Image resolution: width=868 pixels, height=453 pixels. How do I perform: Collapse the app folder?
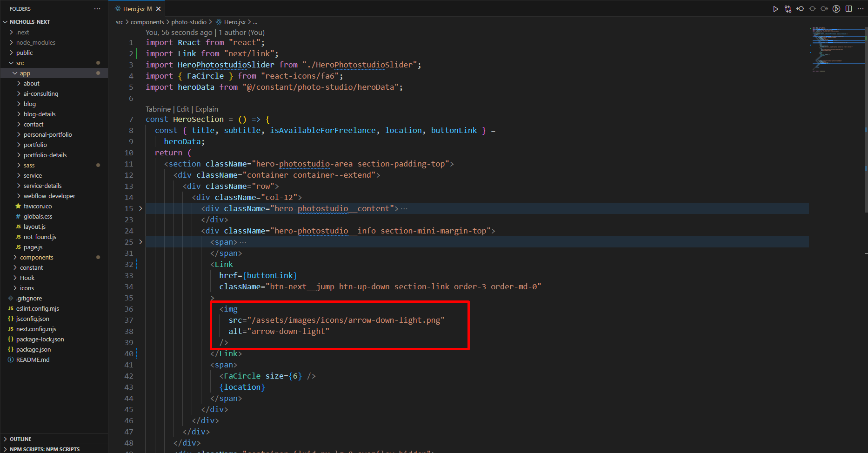click(x=25, y=73)
